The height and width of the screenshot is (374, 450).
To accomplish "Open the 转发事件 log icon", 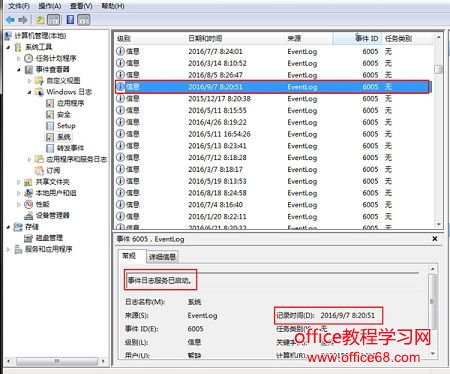I will coord(50,148).
